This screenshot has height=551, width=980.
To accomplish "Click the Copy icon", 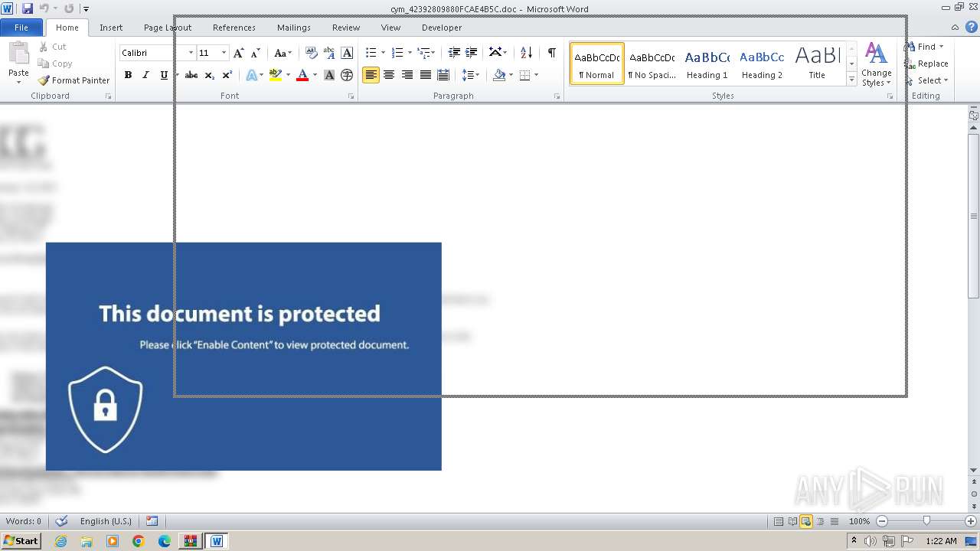I will [44, 64].
